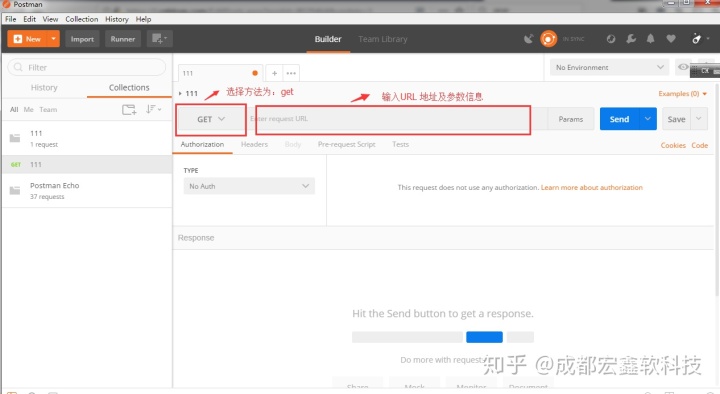The image size is (720, 394).
Task: Expand the 111 request name triangle
Action: point(180,93)
